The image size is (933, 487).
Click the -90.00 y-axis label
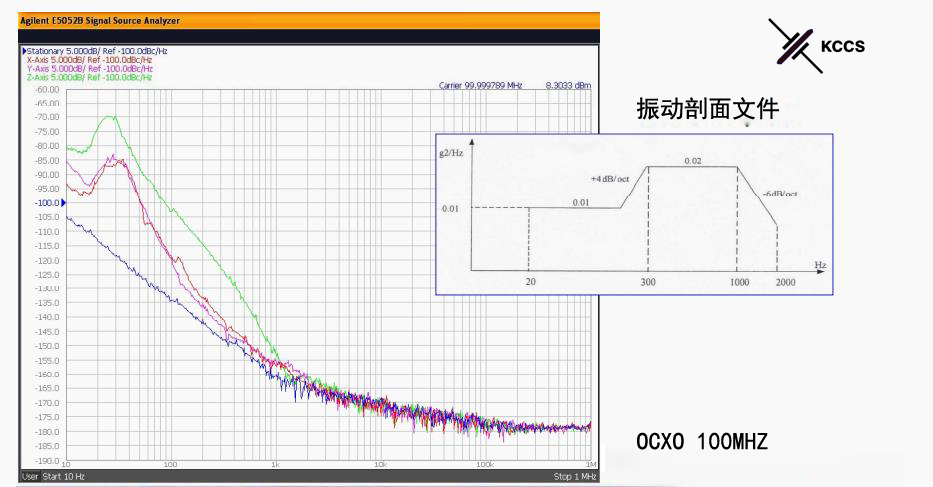coord(48,174)
